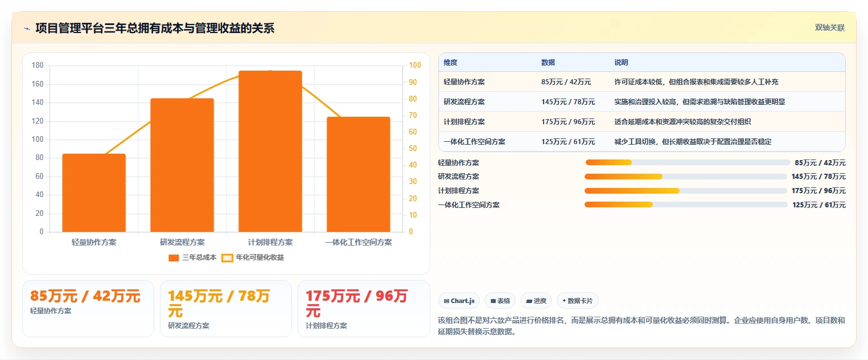The image size is (868, 360).
Task: Click the 维度 column header
Action: point(450,63)
